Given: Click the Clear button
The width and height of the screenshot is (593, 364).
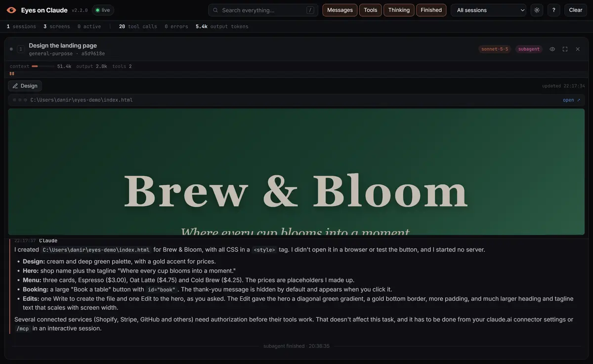Looking at the screenshot, I should [576, 10].
